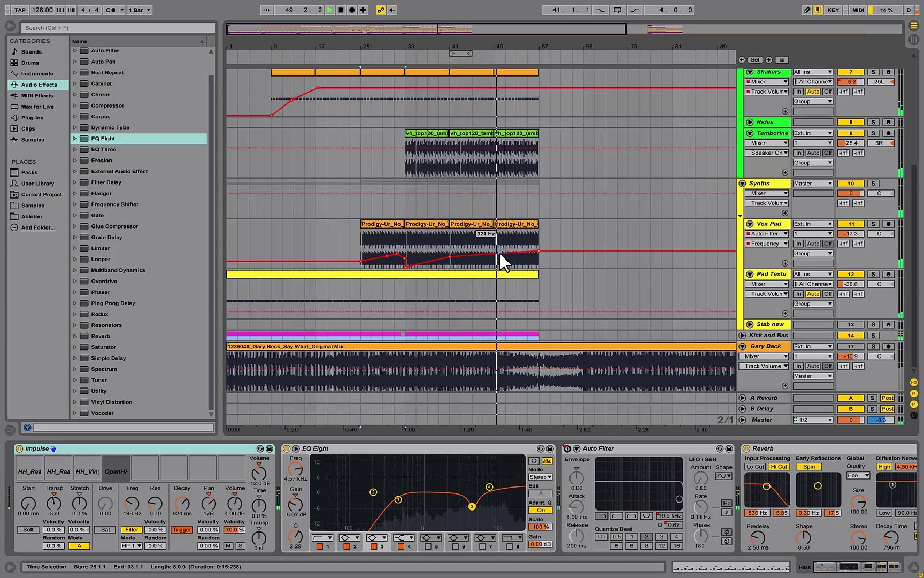Jump to previous locator arrow
This screenshot has height=578, width=924.
[x=742, y=60]
